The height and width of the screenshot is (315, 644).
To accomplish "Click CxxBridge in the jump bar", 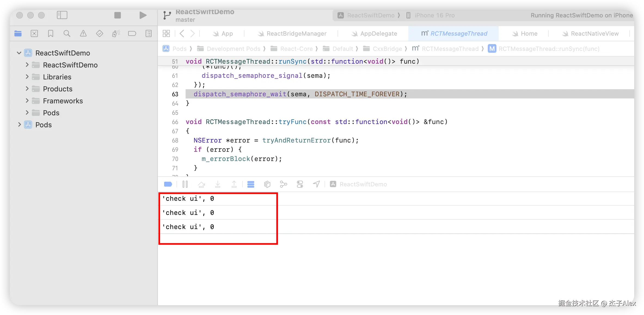I will tap(387, 49).
